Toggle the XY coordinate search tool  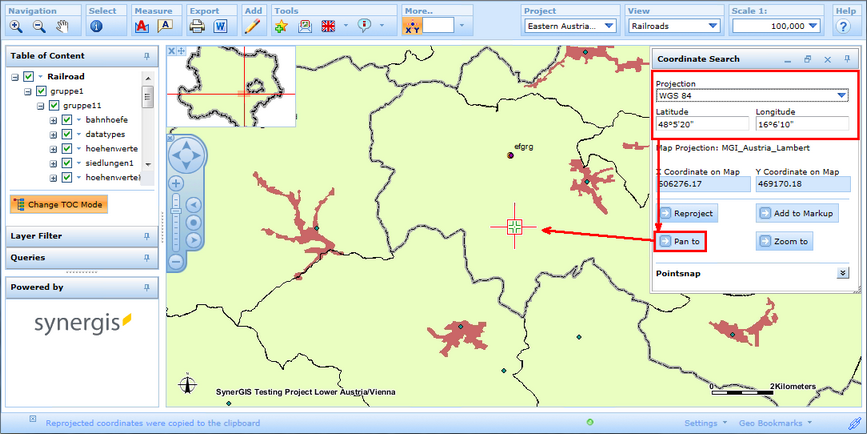tap(412, 26)
